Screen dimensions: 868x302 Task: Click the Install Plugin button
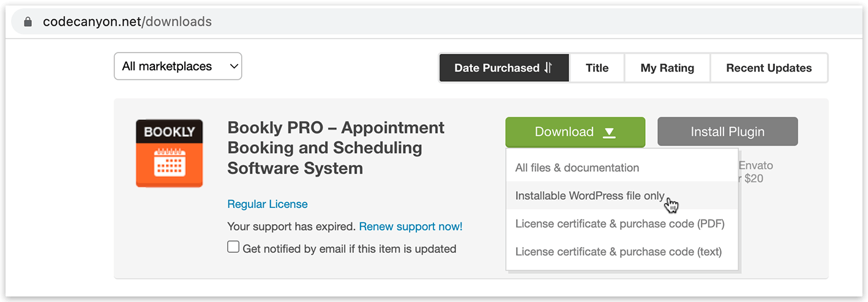click(728, 131)
